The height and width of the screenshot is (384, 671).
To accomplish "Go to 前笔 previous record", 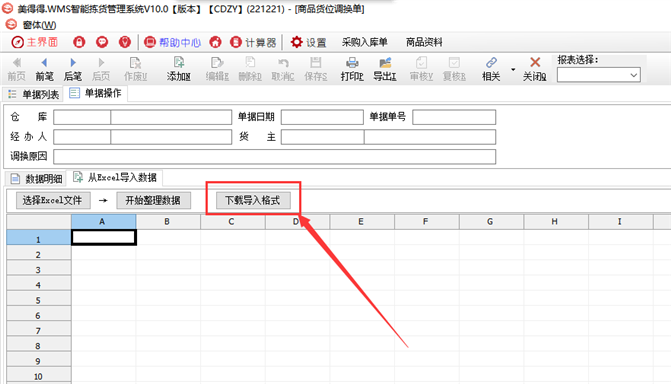I will click(45, 69).
